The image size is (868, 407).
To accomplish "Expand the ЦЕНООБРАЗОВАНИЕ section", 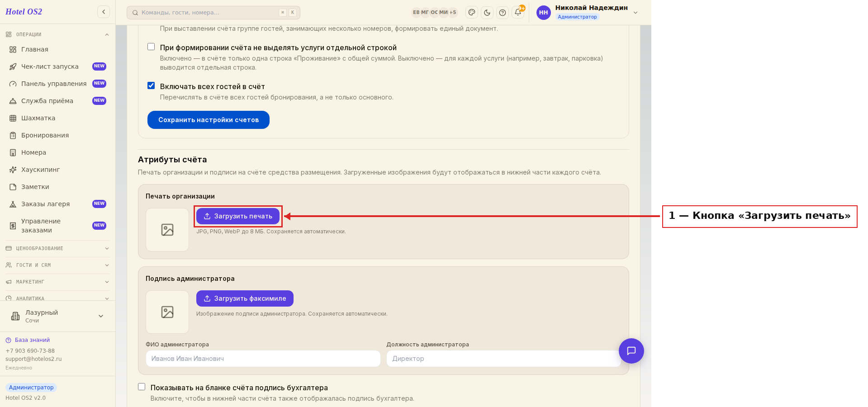I will (x=57, y=248).
